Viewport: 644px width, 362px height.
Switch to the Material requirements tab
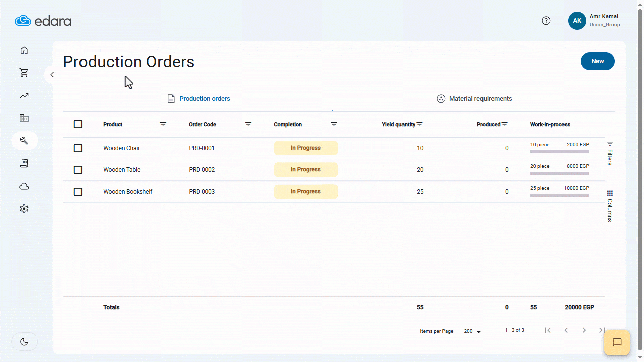[x=474, y=99]
